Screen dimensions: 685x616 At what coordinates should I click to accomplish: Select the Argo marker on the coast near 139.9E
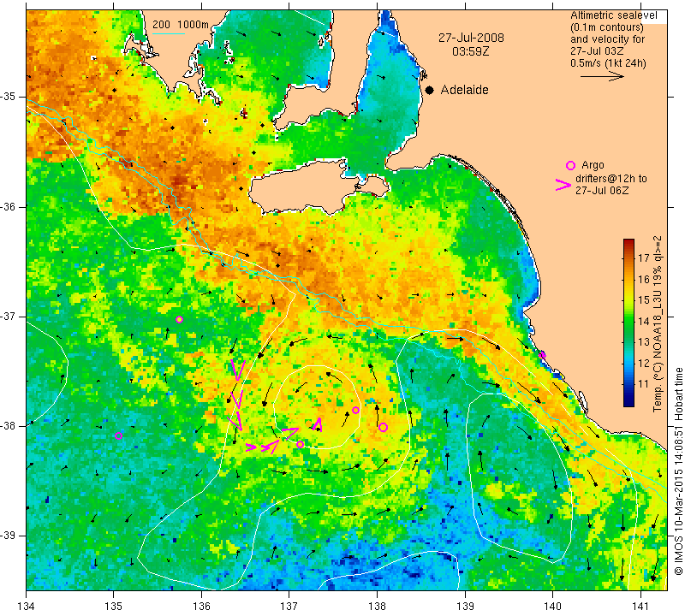[542, 355]
